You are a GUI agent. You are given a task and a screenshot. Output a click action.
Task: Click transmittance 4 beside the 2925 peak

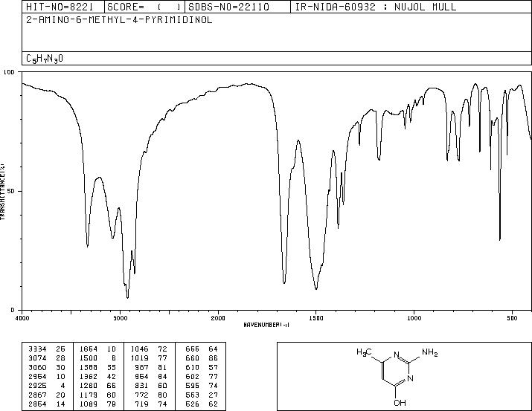tap(63, 386)
